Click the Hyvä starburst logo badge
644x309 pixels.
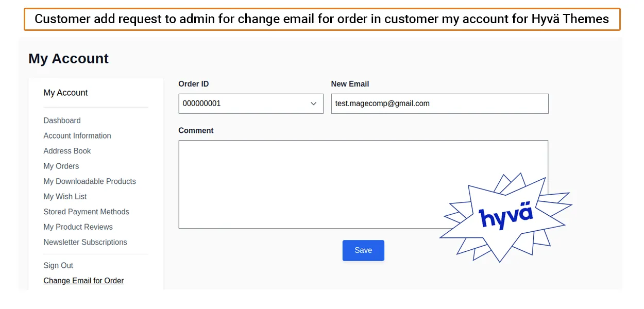(x=505, y=217)
